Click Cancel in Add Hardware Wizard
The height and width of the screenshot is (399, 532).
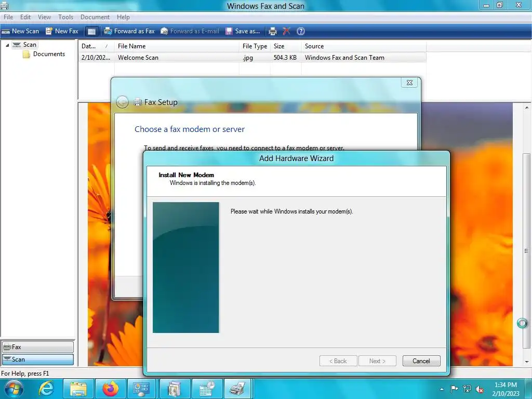421,361
